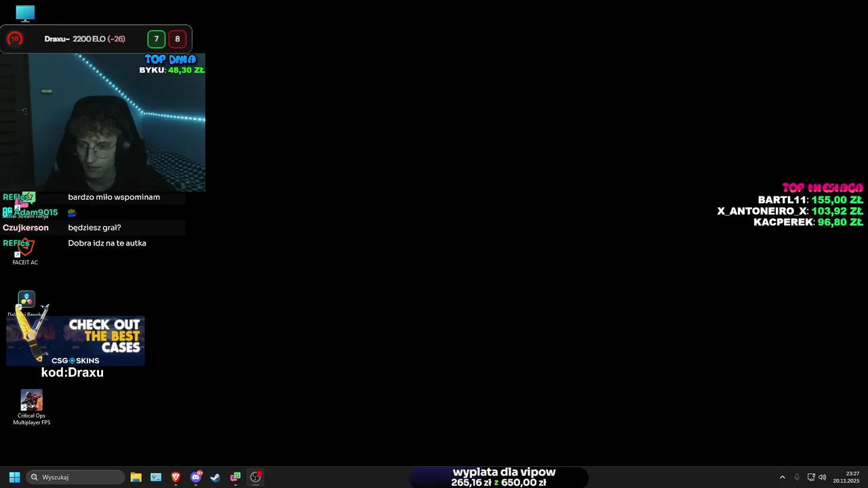Open the pink chat app taskbar icon
Screen dimensions: 868x488
235,477
